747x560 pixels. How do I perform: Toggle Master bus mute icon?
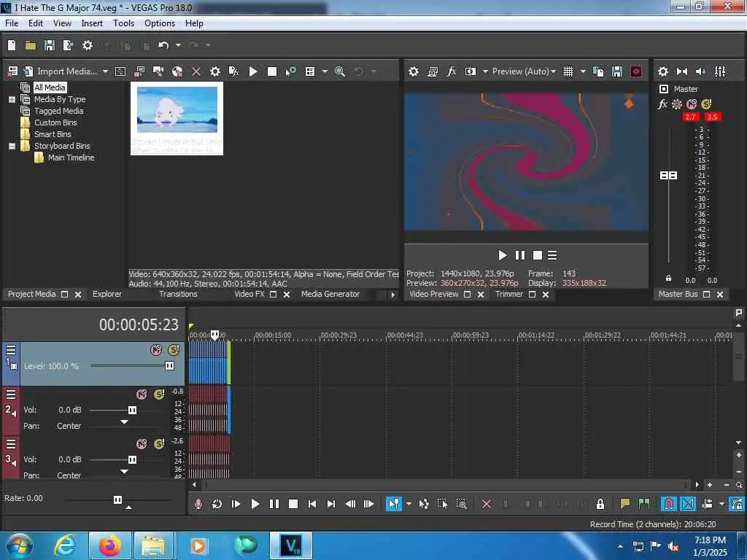692,104
